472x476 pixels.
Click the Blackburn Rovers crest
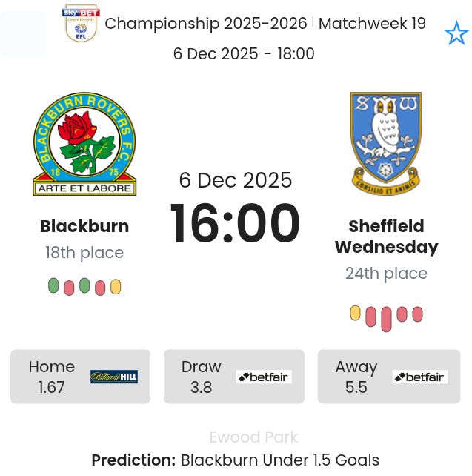(x=84, y=144)
